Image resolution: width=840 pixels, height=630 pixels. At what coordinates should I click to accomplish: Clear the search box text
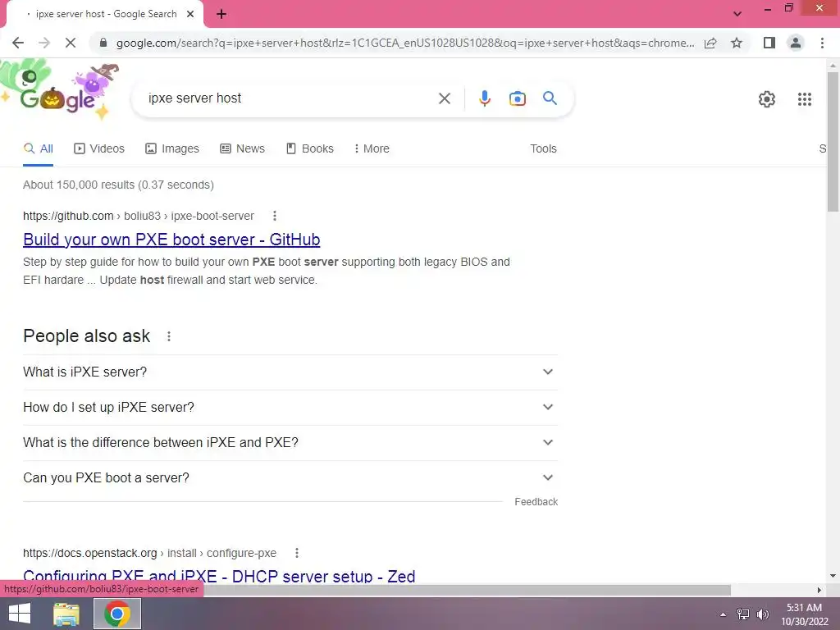444,98
